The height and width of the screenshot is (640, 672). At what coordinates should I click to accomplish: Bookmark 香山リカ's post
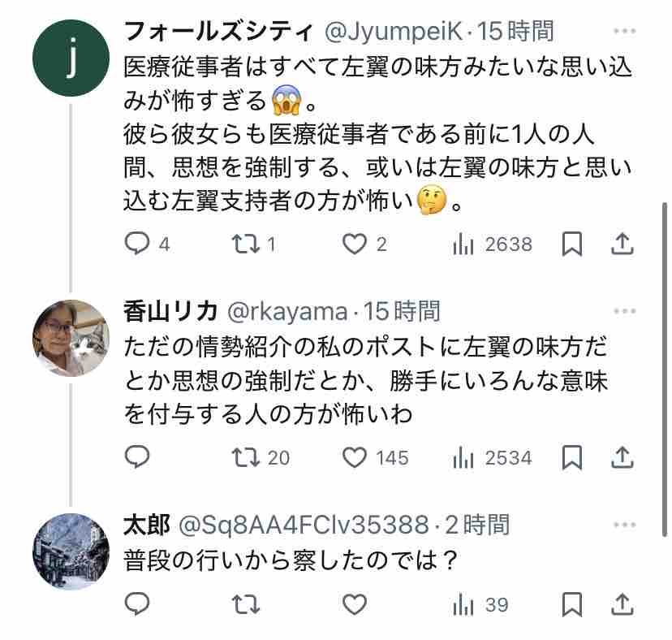coord(572,457)
